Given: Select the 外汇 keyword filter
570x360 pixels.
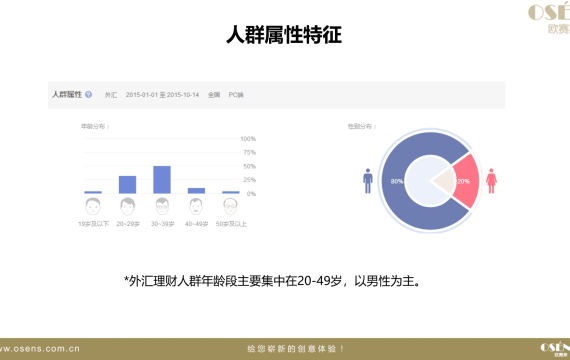Looking at the screenshot, I should tap(111, 95).
